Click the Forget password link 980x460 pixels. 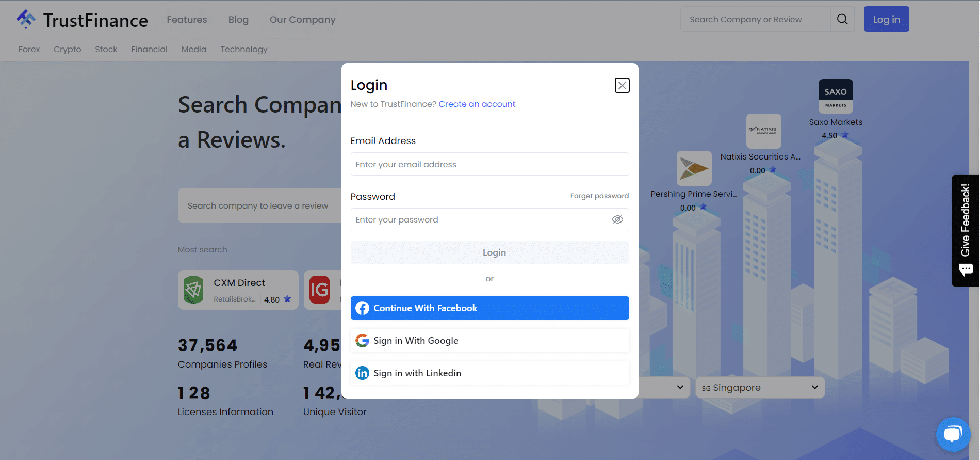599,196
